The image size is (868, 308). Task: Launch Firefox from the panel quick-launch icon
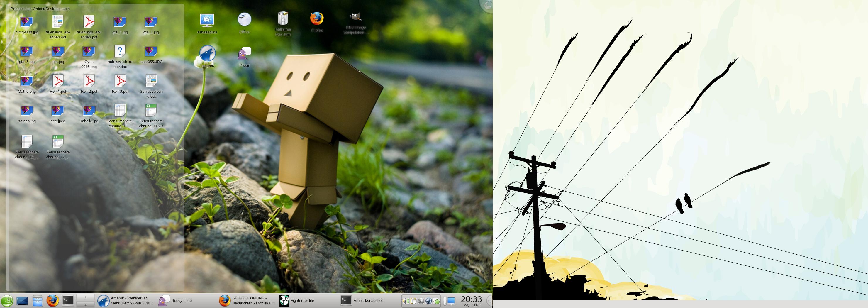coord(52,301)
